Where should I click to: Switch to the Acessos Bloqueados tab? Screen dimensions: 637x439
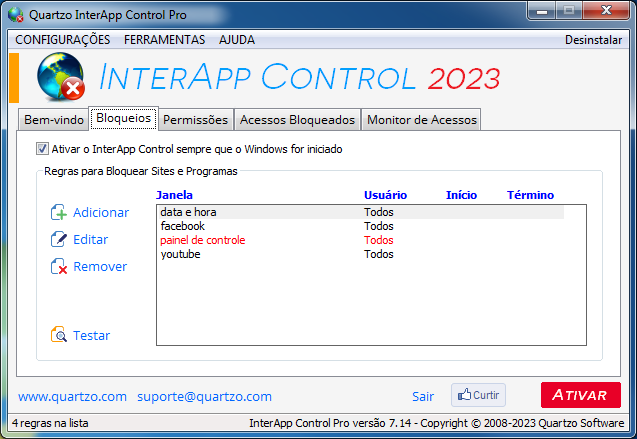point(297,120)
